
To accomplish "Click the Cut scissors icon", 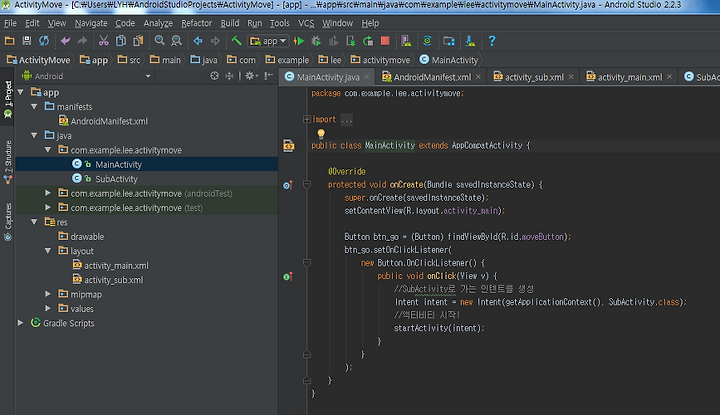I will point(104,41).
